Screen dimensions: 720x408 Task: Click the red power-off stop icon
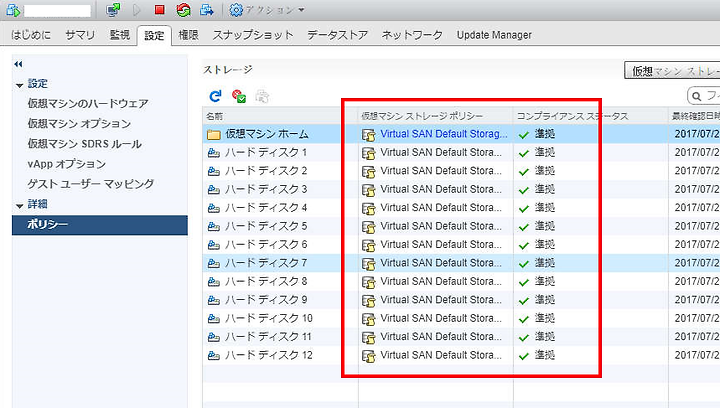pos(159,10)
